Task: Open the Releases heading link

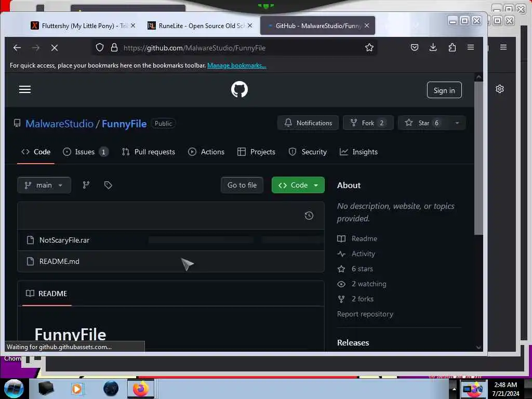Action: click(353, 342)
